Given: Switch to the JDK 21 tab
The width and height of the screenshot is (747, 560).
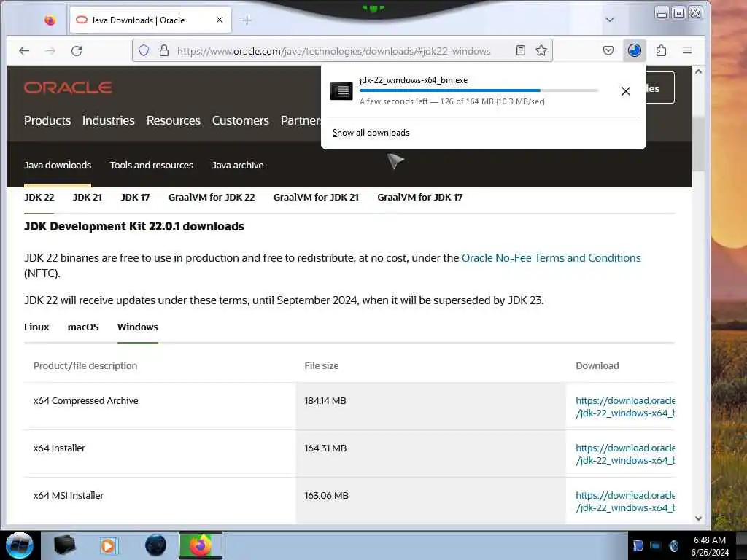Looking at the screenshot, I should pyautogui.click(x=88, y=197).
